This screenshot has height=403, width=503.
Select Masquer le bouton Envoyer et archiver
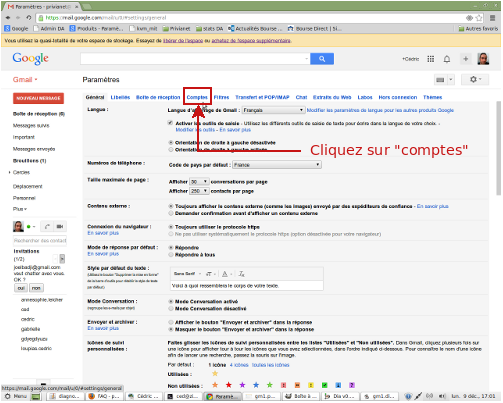[x=171, y=329]
